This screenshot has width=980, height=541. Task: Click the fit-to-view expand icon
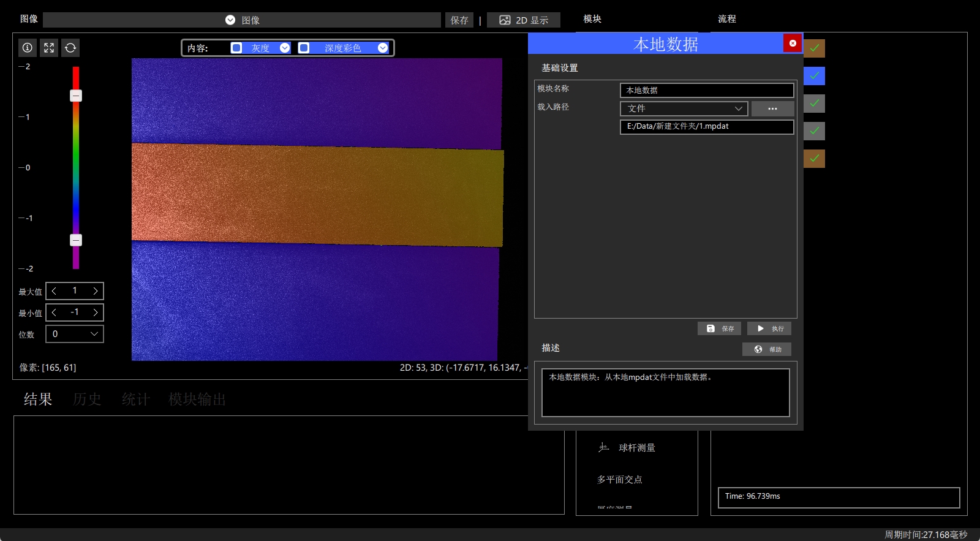point(49,48)
